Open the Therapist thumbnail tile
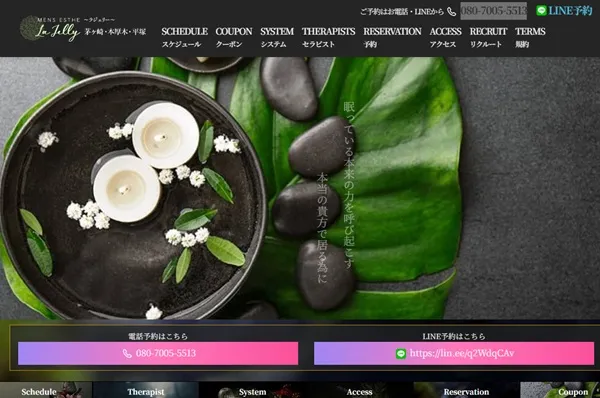Viewport: 600px width, 398px height. coord(146,390)
